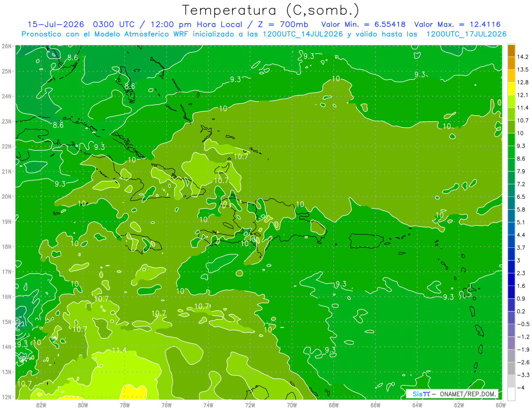Click '12:00 pm Hora Local' in header
Image resolution: width=532 pixels, height=411 pixels.
pos(197,24)
